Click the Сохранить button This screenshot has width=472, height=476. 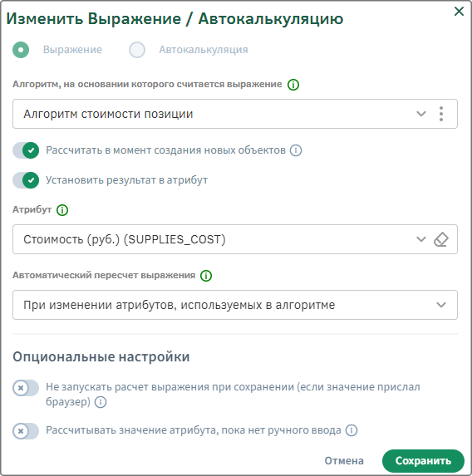pos(423,461)
